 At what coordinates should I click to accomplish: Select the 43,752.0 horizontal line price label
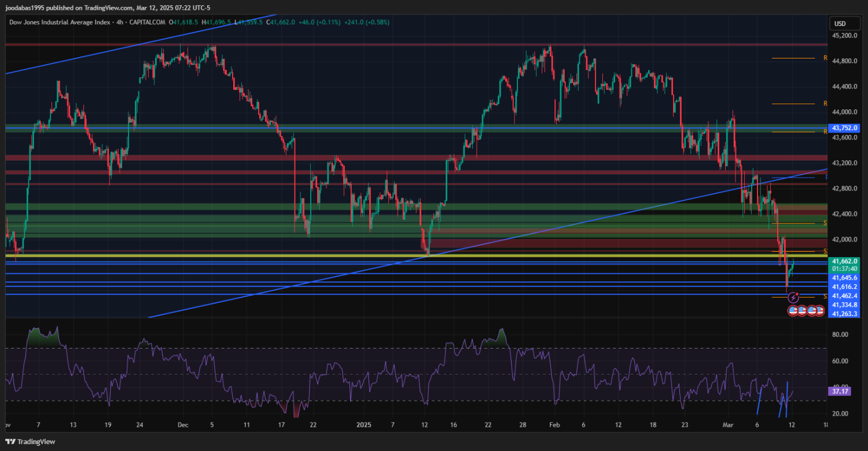click(x=845, y=128)
